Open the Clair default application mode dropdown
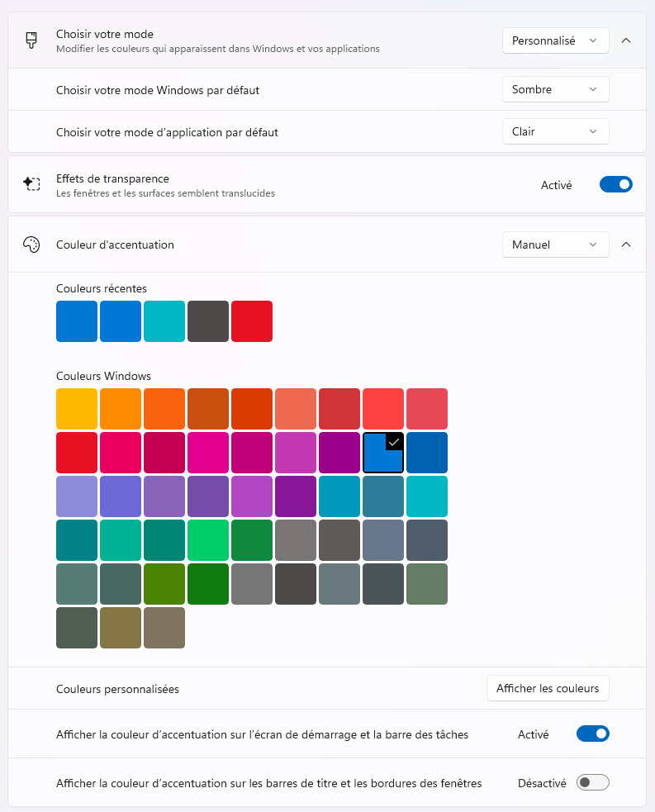Image resolution: width=655 pixels, height=812 pixels. point(555,131)
